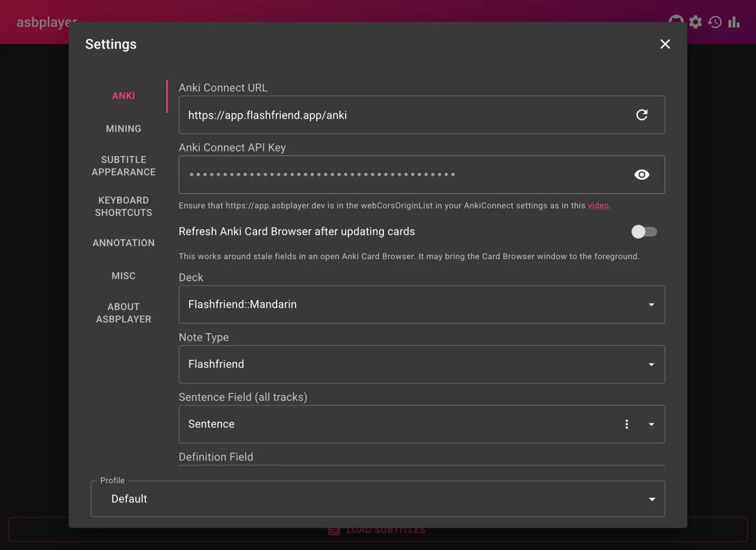Open the three-dot menu in Sentence Field
This screenshot has width=756, height=550.
(626, 424)
